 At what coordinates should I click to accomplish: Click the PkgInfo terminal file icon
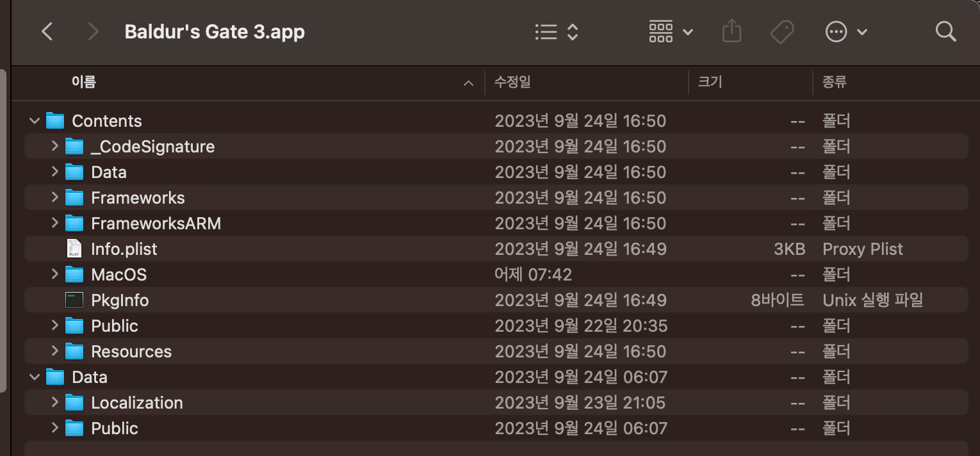click(74, 300)
